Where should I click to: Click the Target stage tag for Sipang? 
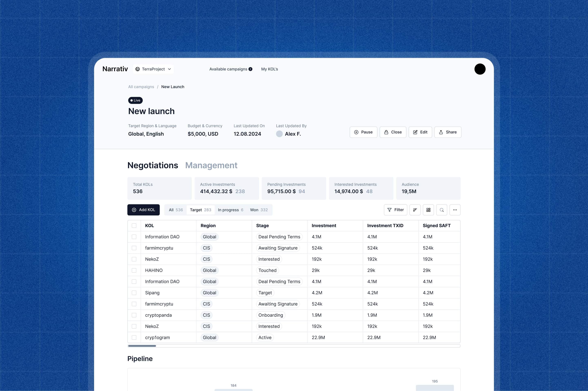[x=265, y=293]
